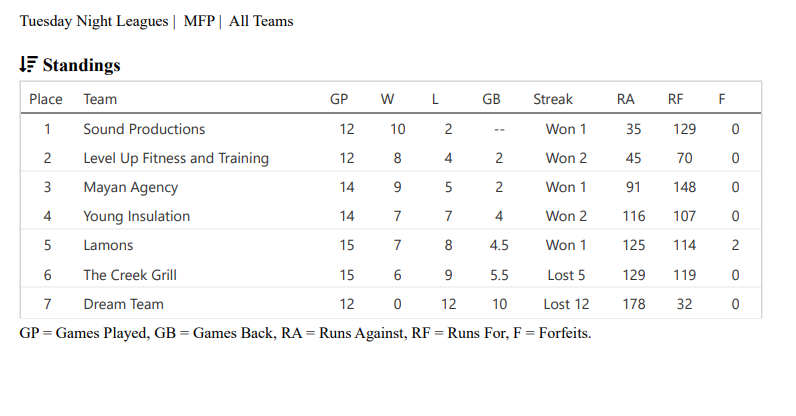Click the GP column header
Screen dimensions: 796x416
(339, 99)
